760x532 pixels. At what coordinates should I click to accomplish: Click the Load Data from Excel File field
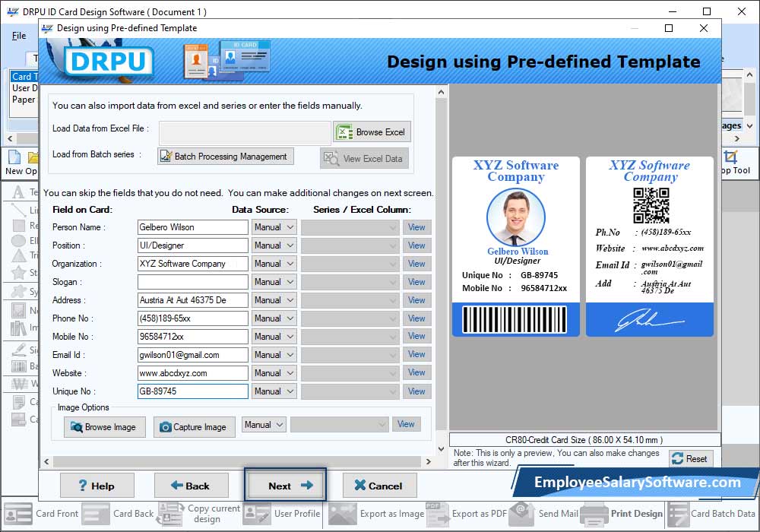coord(245,131)
